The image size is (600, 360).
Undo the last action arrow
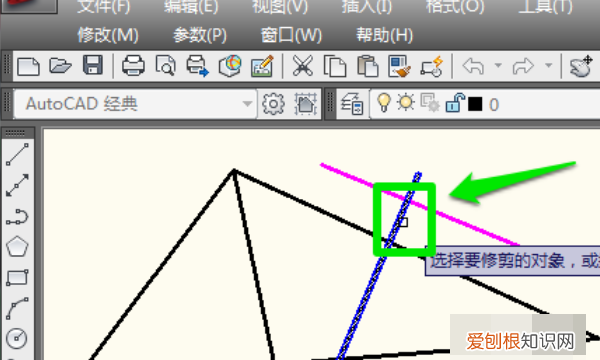point(473,66)
